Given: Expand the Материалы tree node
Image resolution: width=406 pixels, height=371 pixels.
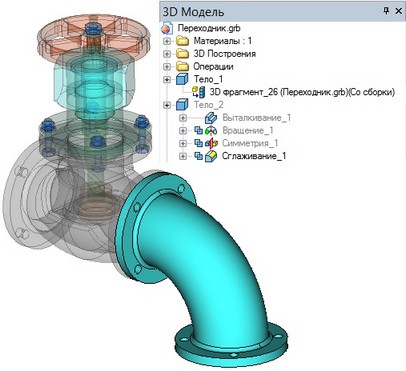Looking at the screenshot, I should pos(167,41).
